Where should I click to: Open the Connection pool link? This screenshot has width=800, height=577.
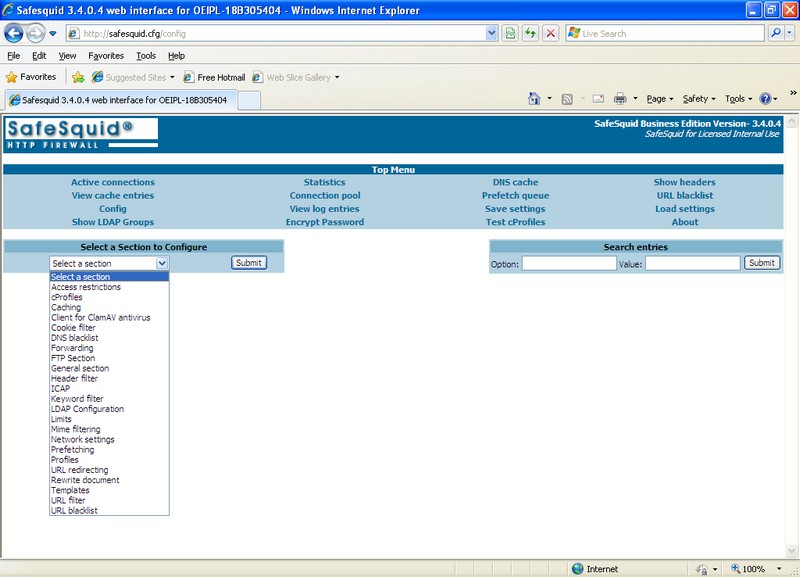325,195
